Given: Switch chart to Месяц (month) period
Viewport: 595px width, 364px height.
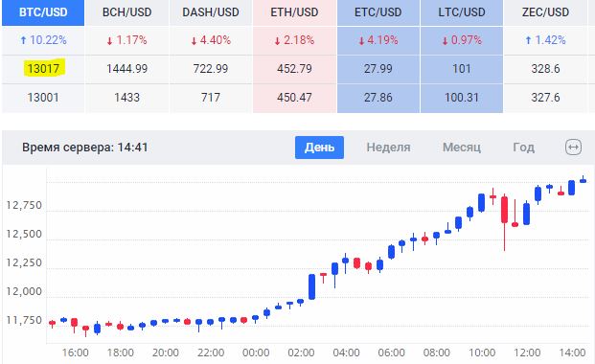Looking at the screenshot, I should 462,148.
